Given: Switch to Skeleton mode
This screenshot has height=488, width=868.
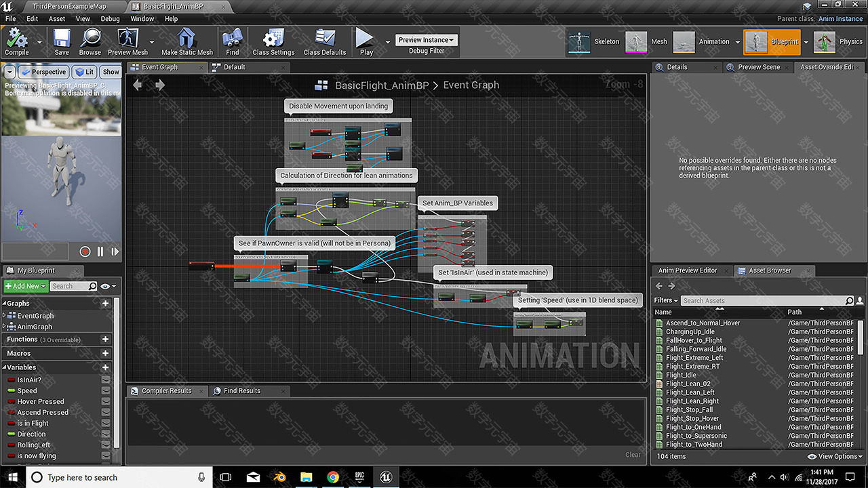Looking at the screenshot, I should (594, 42).
